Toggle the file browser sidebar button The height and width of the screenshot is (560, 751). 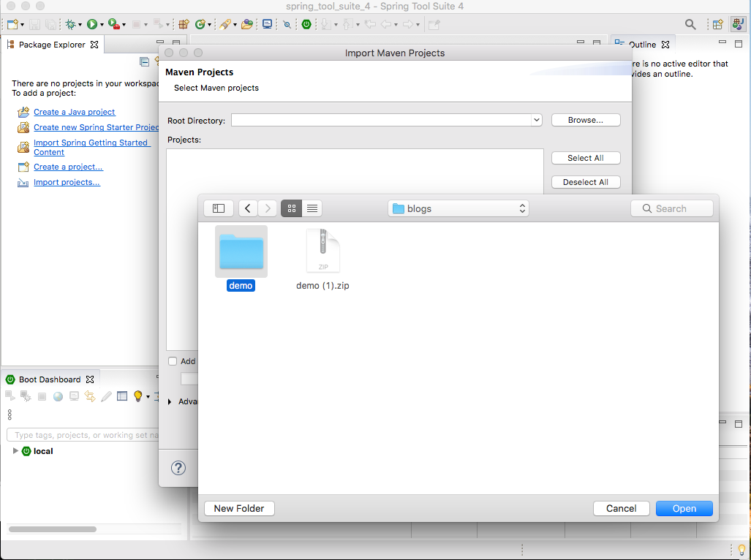[x=219, y=208]
